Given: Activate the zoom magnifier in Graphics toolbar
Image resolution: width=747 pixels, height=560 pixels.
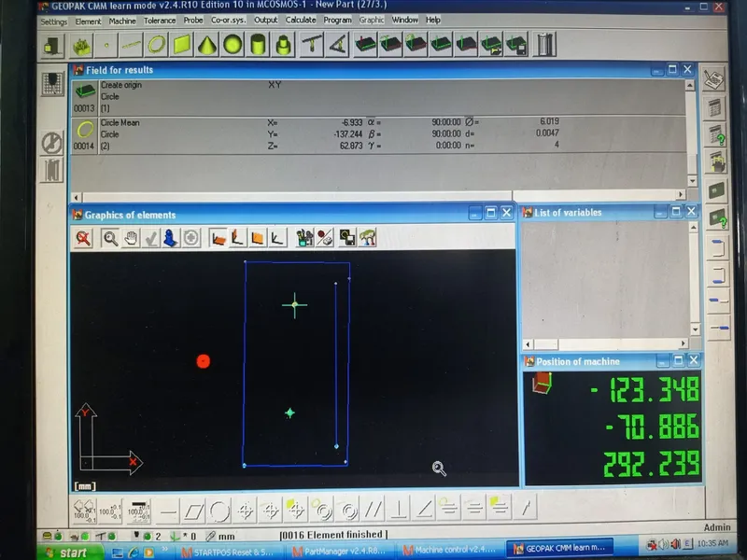Looking at the screenshot, I should pyautogui.click(x=110, y=238).
